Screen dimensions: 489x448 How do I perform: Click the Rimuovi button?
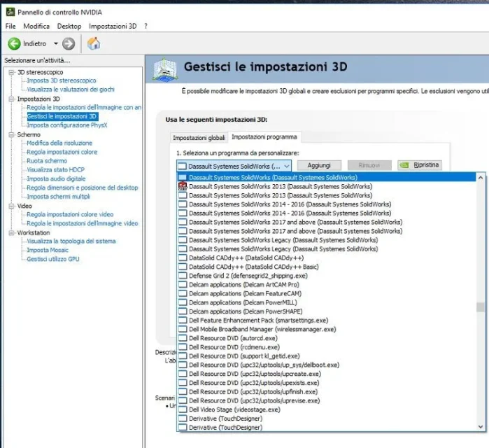369,165
